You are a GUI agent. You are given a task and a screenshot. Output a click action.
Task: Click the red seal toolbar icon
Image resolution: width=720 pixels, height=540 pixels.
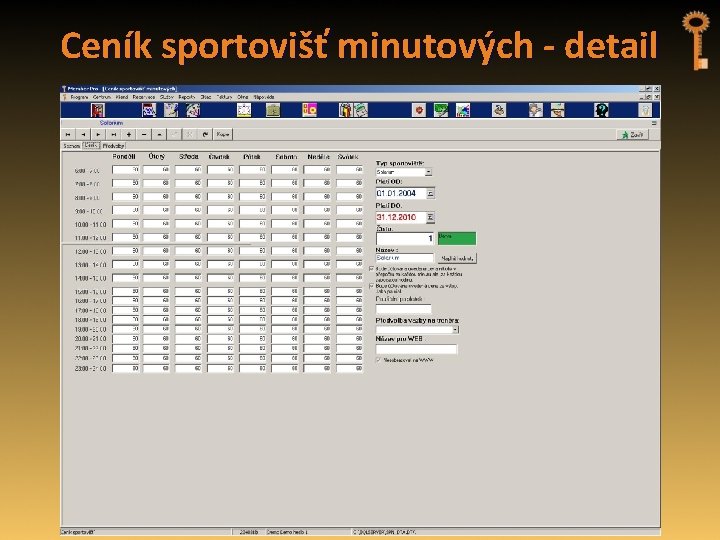[x=419, y=110]
